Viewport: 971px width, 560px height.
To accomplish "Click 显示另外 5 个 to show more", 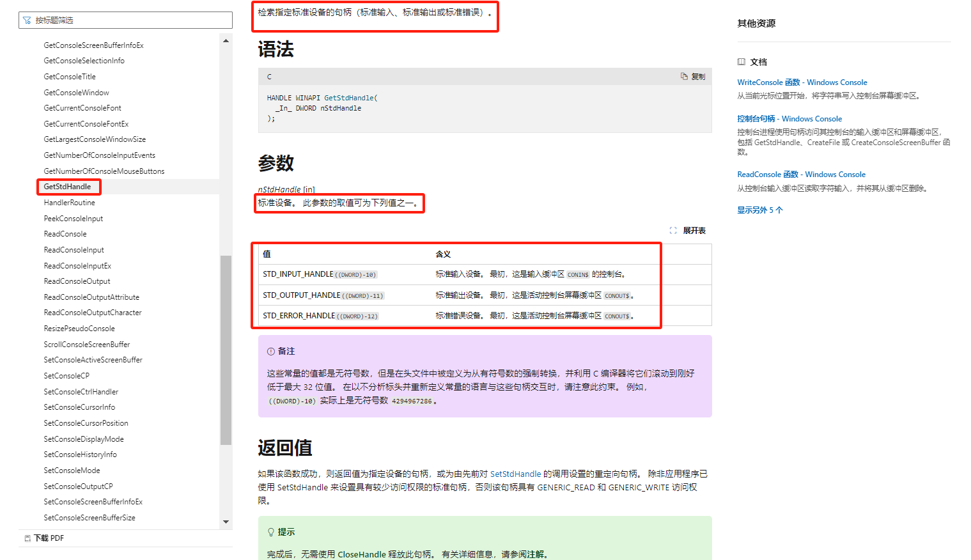I will click(x=759, y=210).
